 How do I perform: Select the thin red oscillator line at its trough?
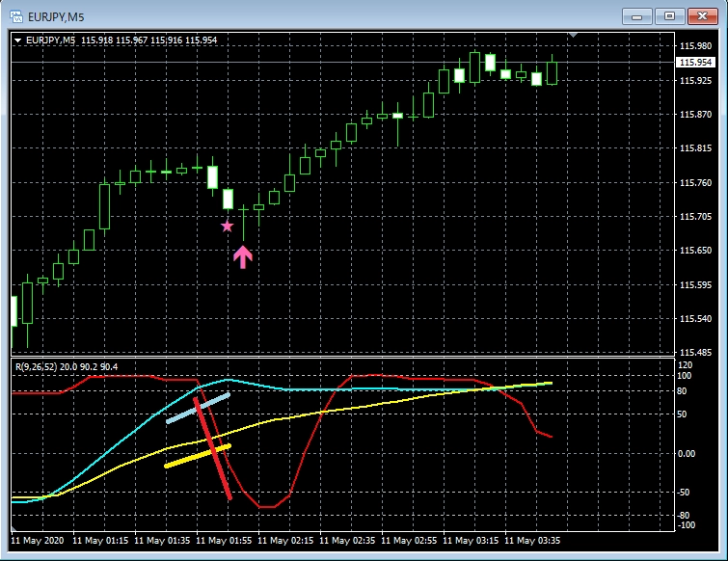click(267, 506)
